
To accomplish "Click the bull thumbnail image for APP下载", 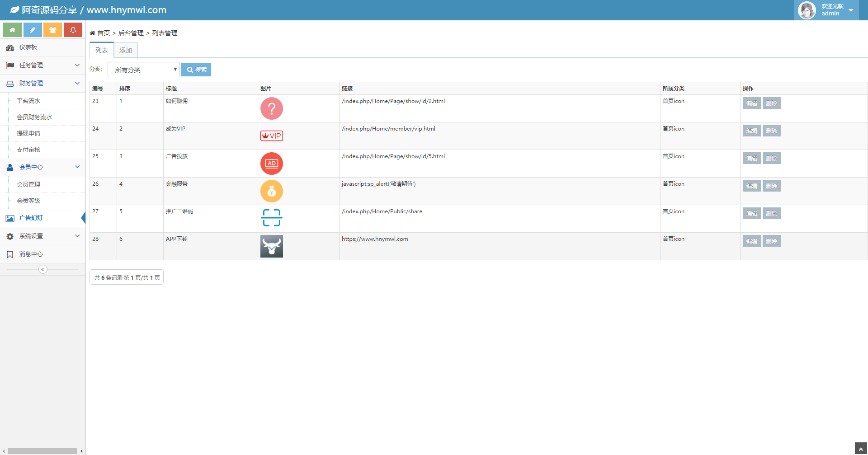I will pyautogui.click(x=272, y=246).
